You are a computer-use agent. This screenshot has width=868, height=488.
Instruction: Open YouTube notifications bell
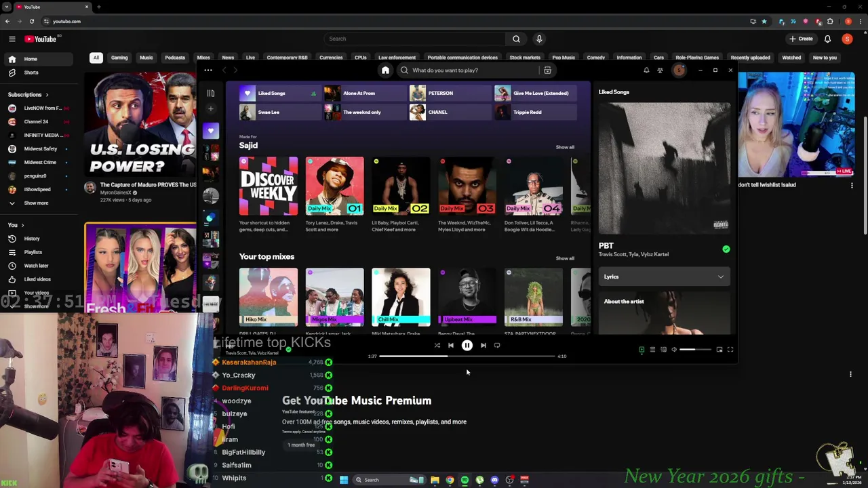[827, 39]
